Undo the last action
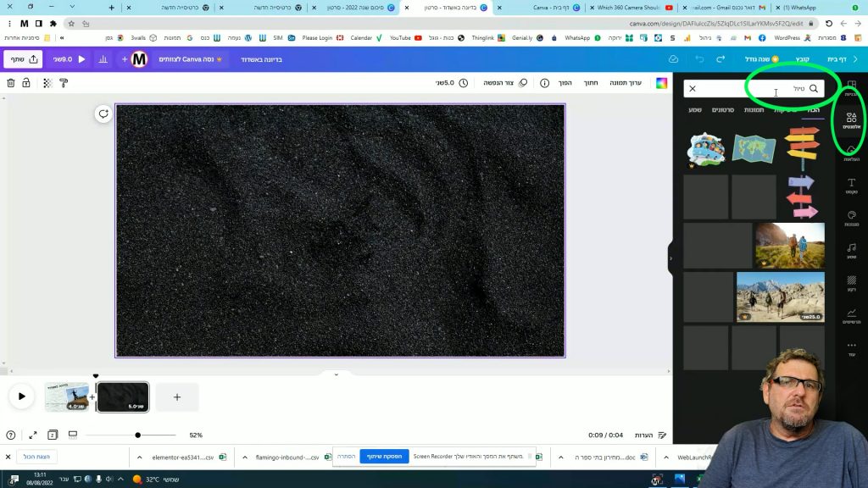868x488 pixels. (x=699, y=59)
